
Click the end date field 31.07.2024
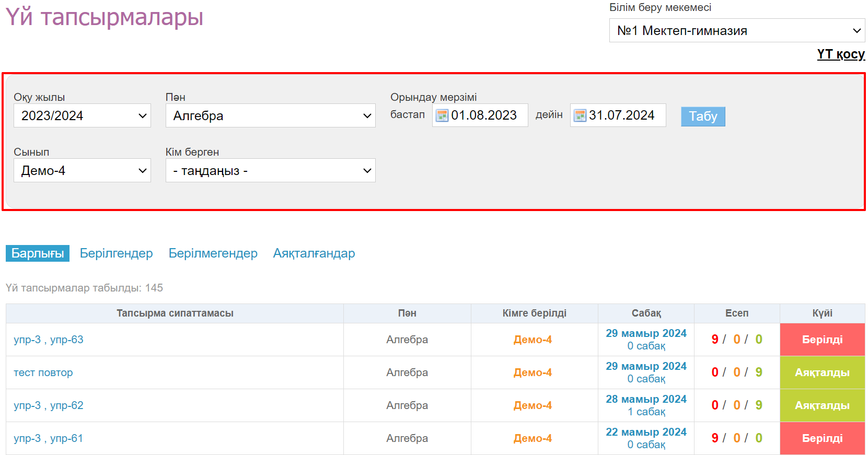pos(622,115)
